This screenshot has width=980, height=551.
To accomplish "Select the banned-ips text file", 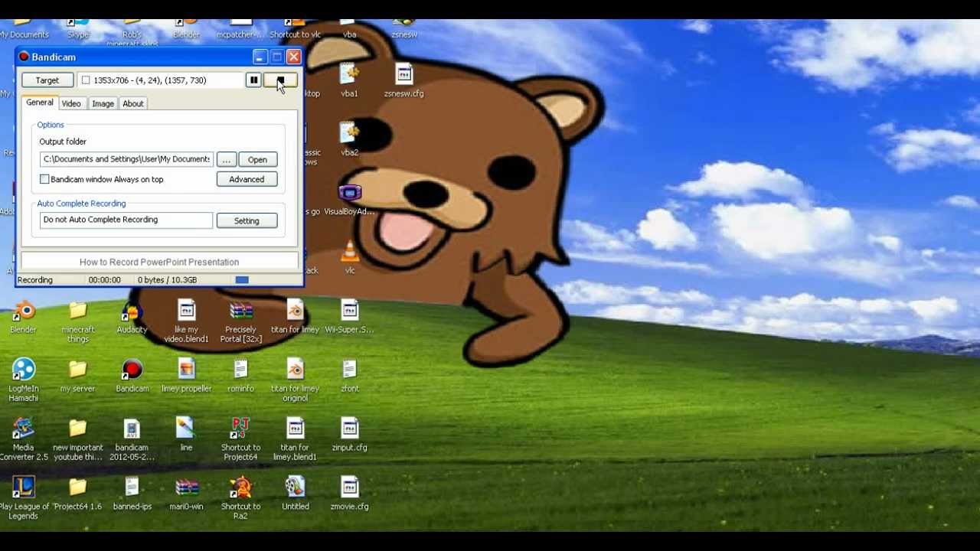I will pyautogui.click(x=132, y=494).
